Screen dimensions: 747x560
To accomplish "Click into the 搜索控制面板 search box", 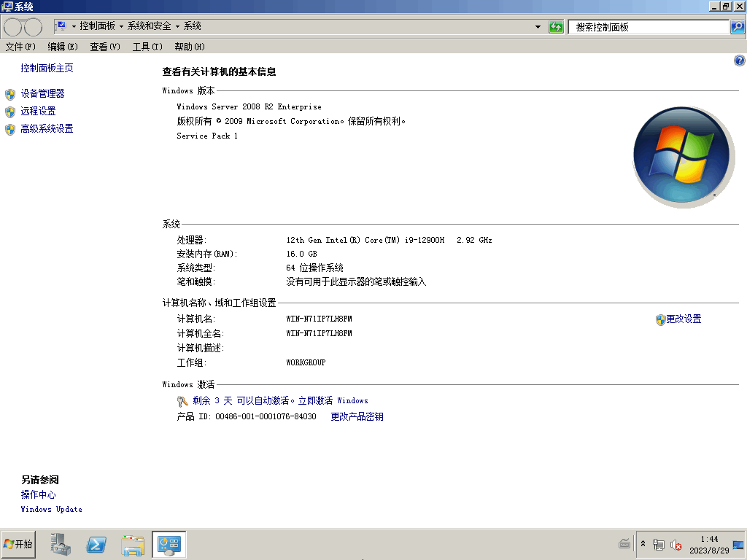I will [x=648, y=27].
